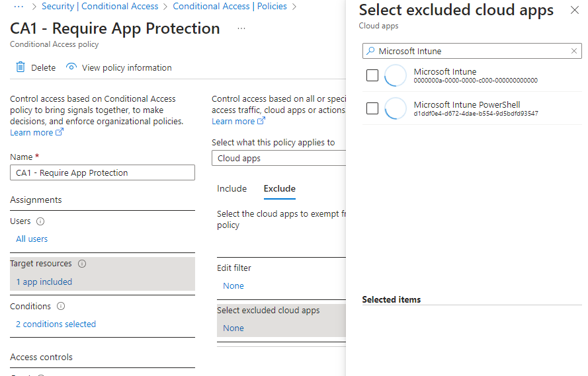The height and width of the screenshot is (376, 588).
Task: Click the Select excluded cloud apps section label
Action: pyautogui.click(x=268, y=310)
